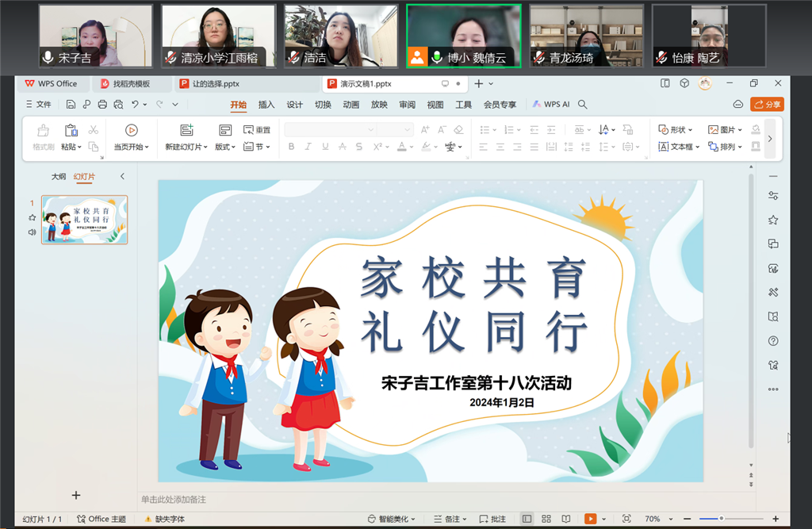
Task: Click the save icon in quick access toolbar
Action: click(x=71, y=104)
